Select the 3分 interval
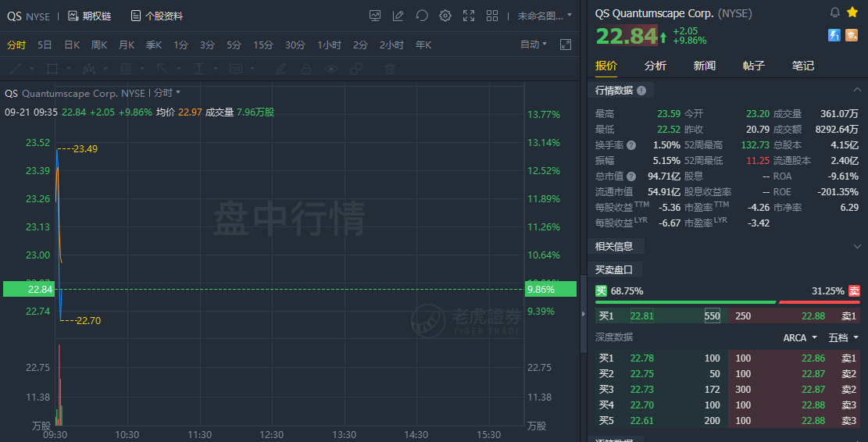This screenshot has height=442, width=868. [x=207, y=45]
